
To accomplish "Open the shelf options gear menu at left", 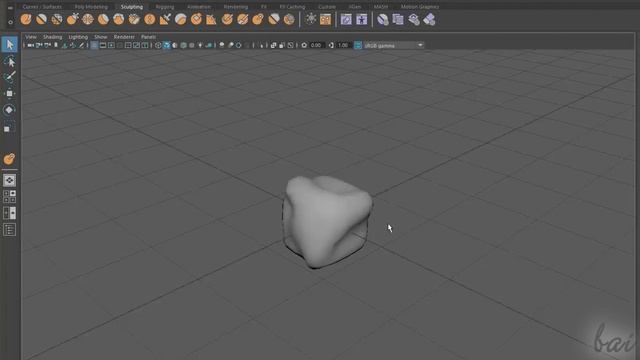I will pos(10,22).
